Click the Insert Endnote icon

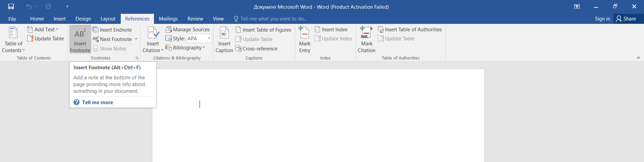pyautogui.click(x=96, y=30)
